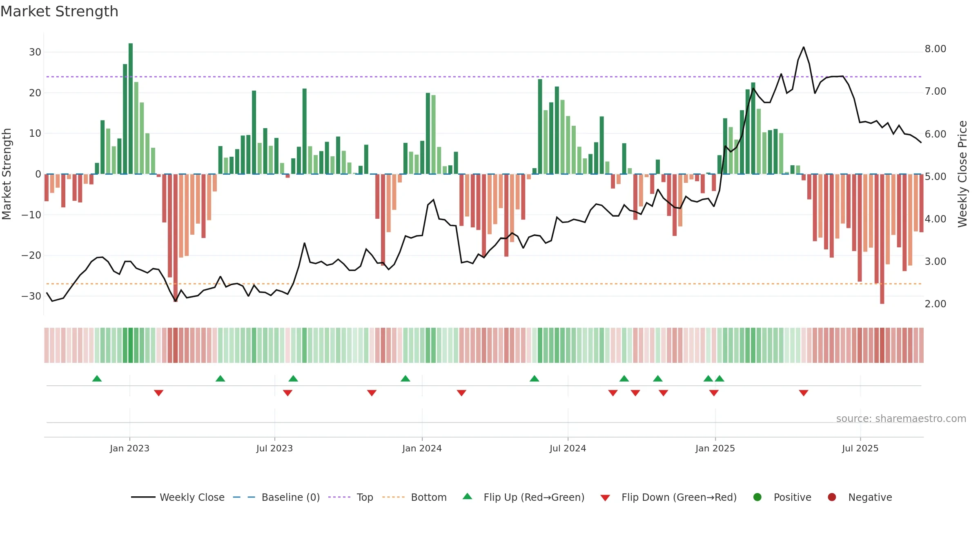Image resolution: width=980 pixels, height=551 pixels.
Task: Click the 5.00 price tick on right axis
Action: 935,176
